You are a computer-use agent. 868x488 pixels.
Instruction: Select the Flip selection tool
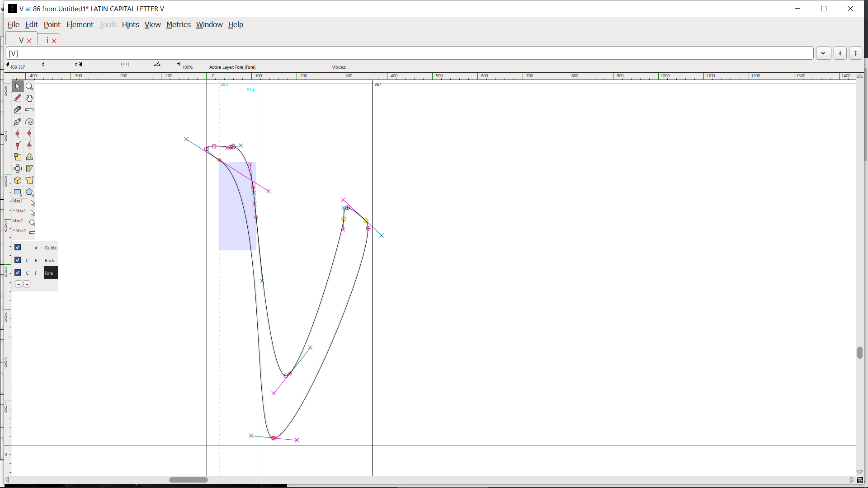pos(18,169)
